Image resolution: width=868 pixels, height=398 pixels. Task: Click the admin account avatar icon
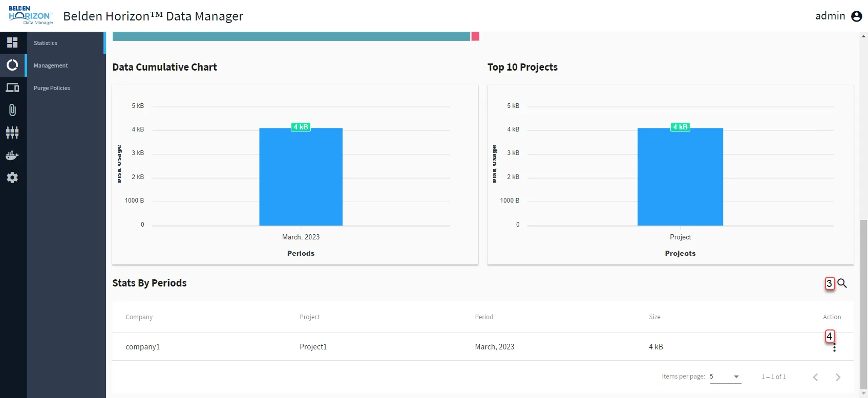coord(856,16)
